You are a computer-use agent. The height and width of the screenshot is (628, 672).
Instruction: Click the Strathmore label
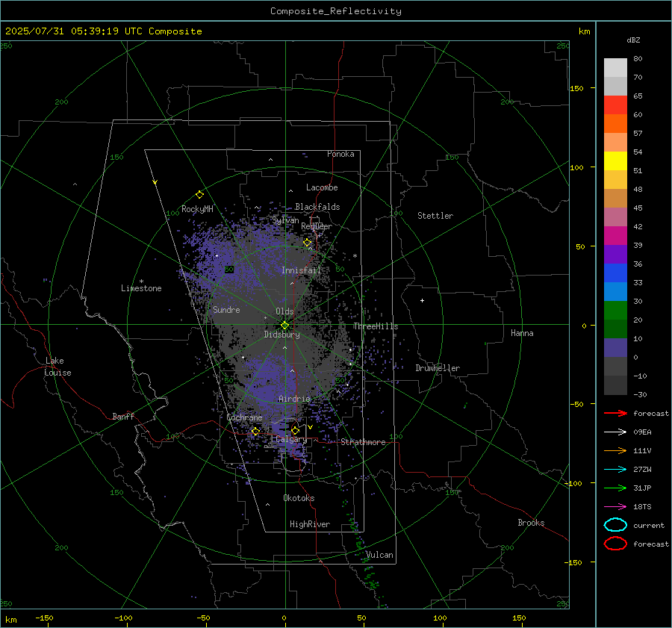tap(363, 442)
